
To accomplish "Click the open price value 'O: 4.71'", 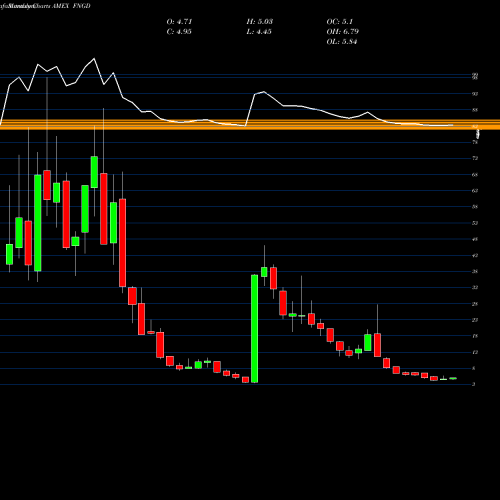I will pos(179,22).
